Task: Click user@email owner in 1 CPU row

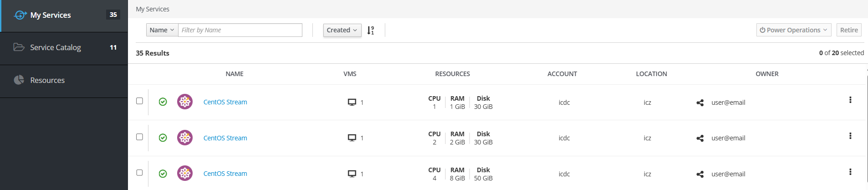Action: pyautogui.click(x=728, y=103)
